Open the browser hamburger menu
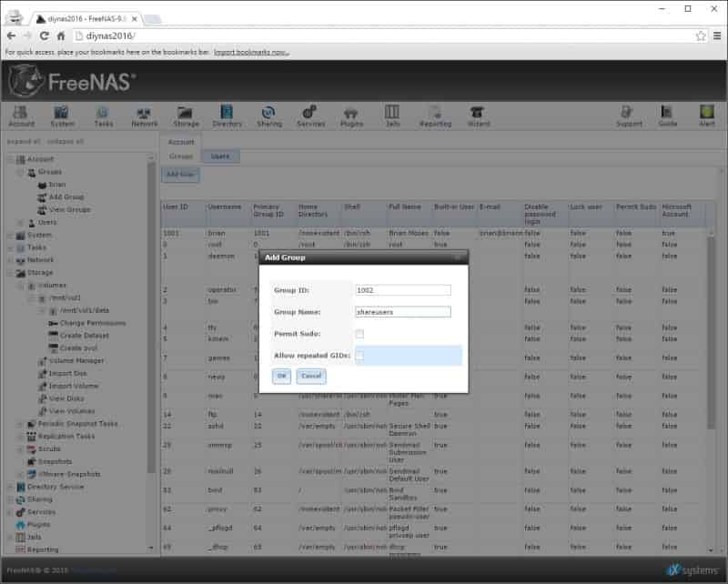This screenshot has height=584, width=728. point(717,35)
